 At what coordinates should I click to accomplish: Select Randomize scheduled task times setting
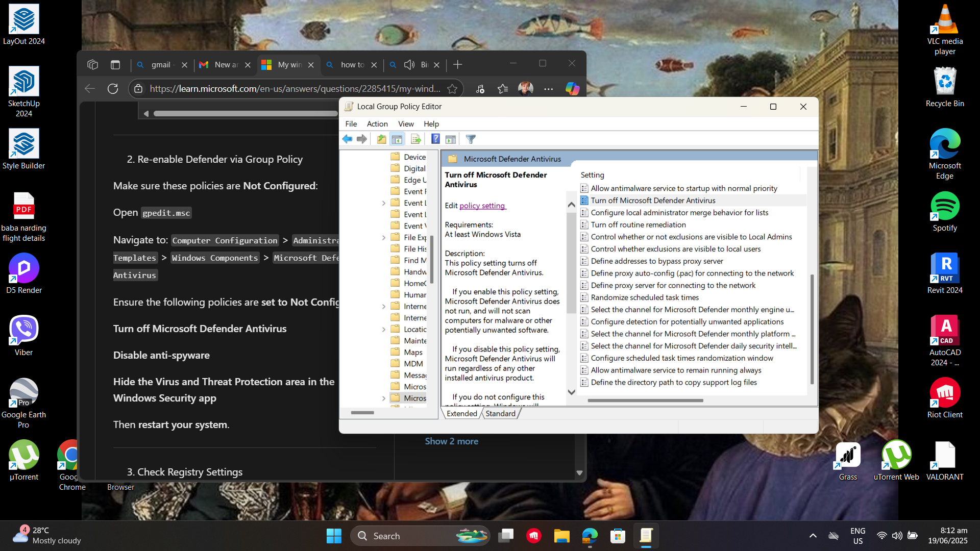pyautogui.click(x=645, y=297)
